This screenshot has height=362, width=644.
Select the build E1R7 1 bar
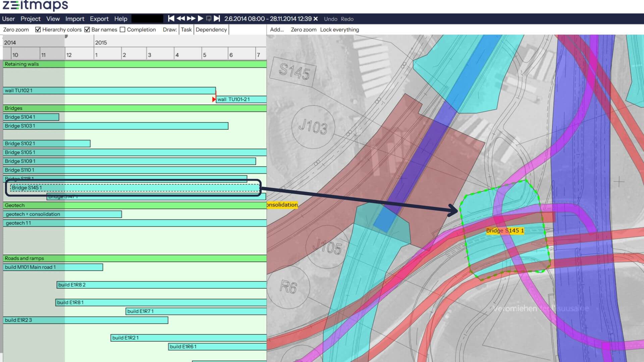pyautogui.click(x=196, y=311)
